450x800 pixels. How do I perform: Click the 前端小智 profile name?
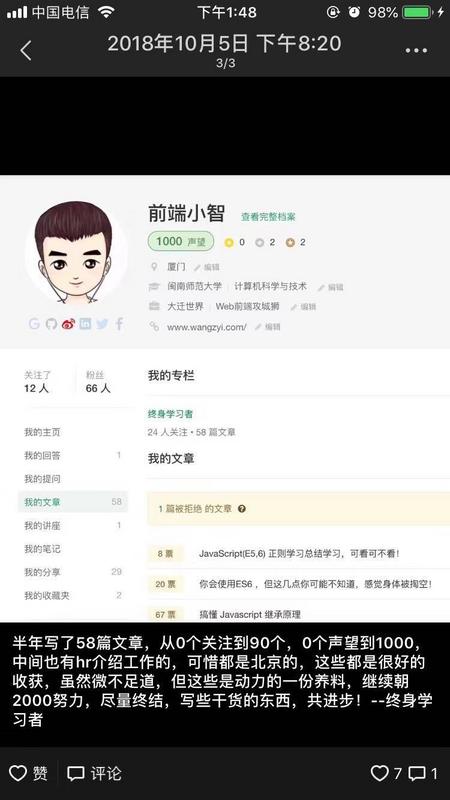click(186, 213)
